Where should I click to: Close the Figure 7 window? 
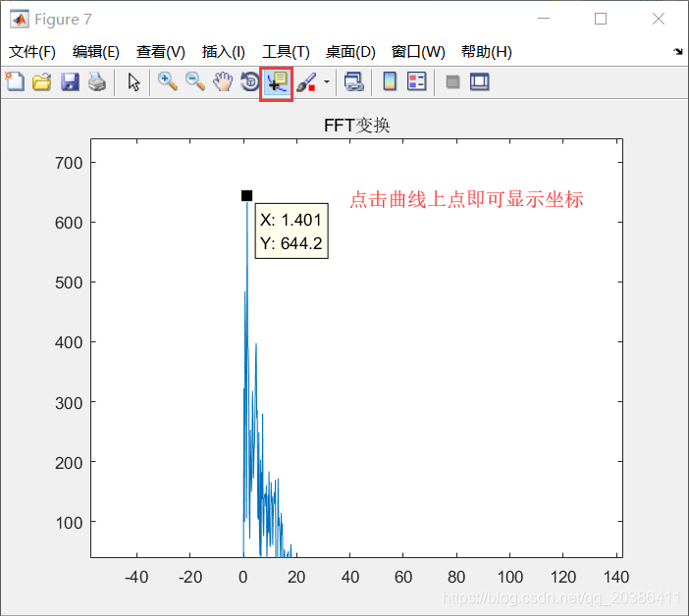659,19
